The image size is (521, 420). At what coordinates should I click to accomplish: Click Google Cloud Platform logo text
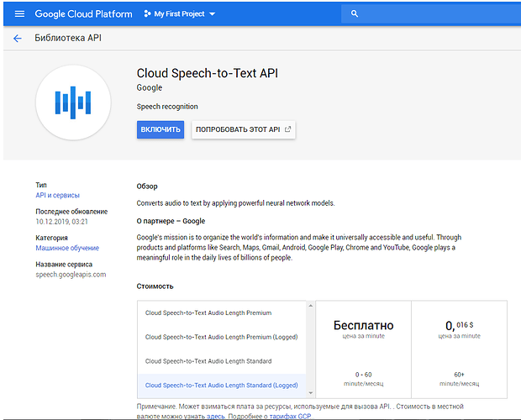[x=83, y=14]
